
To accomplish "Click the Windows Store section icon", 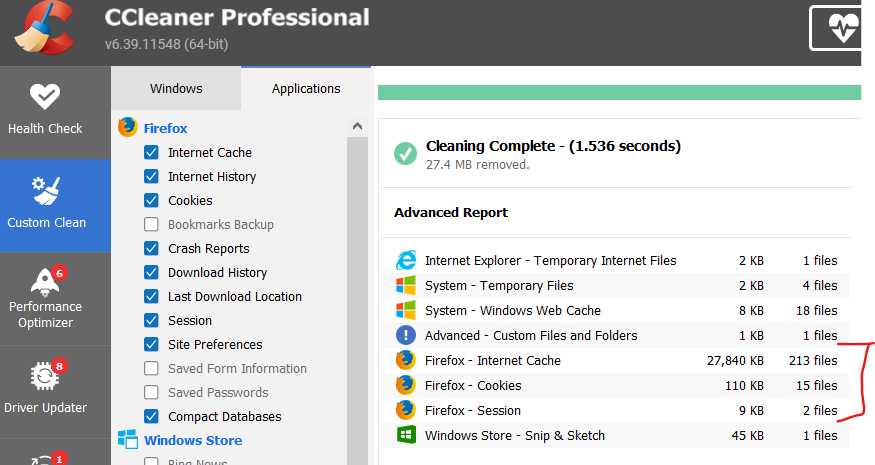I will (128, 440).
